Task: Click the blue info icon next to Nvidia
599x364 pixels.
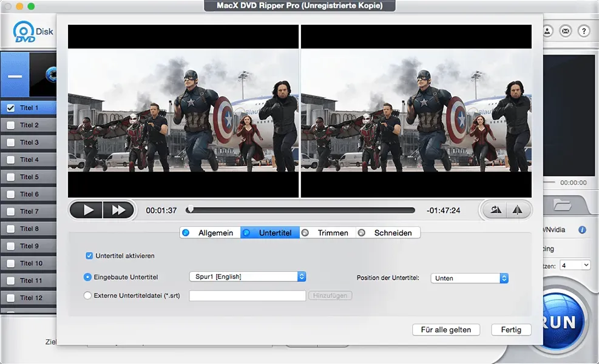Action: [x=582, y=230]
